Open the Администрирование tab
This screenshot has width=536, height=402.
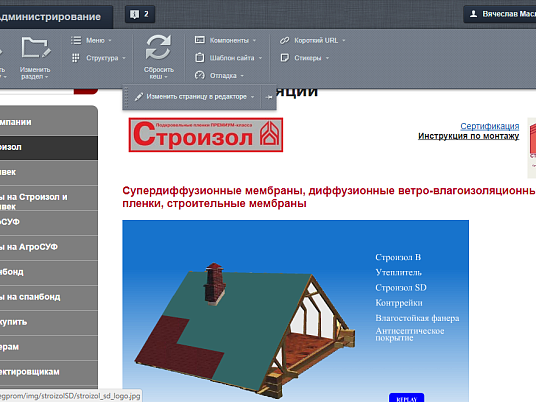coord(55,16)
